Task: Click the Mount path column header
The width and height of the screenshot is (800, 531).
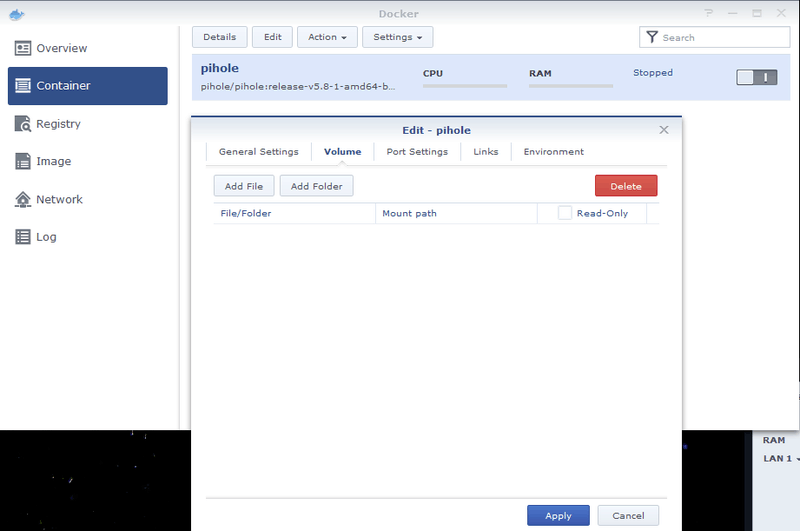Action: [456, 214]
